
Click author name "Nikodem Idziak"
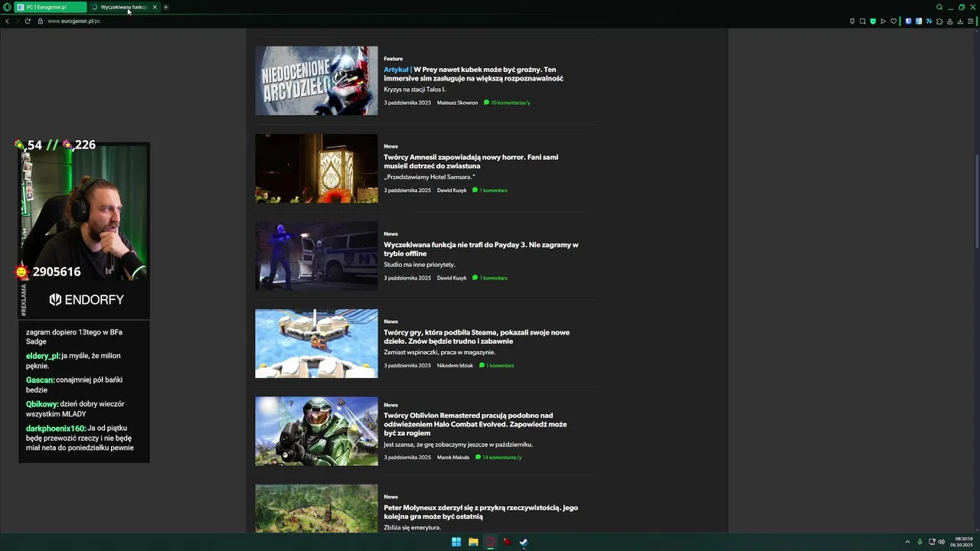coord(455,366)
